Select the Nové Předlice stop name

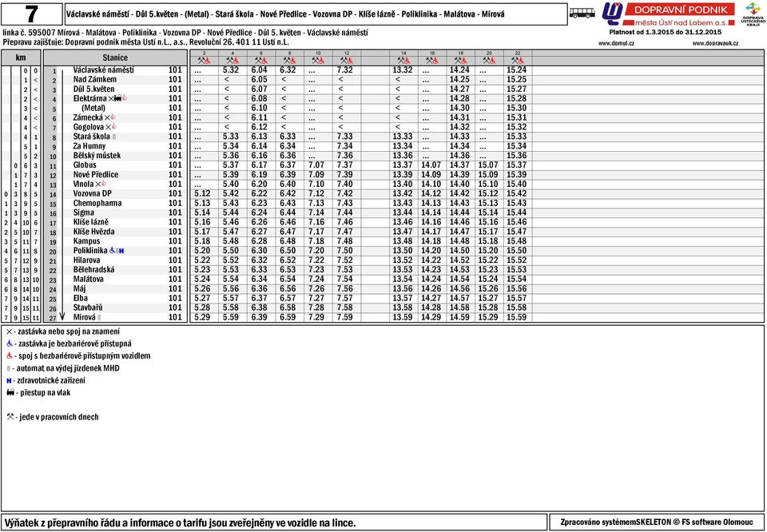point(96,175)
